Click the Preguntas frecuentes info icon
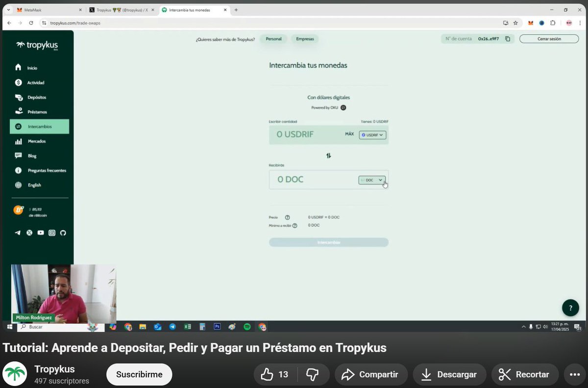Viewport: 588px width, 388px height. click(18, 170)
